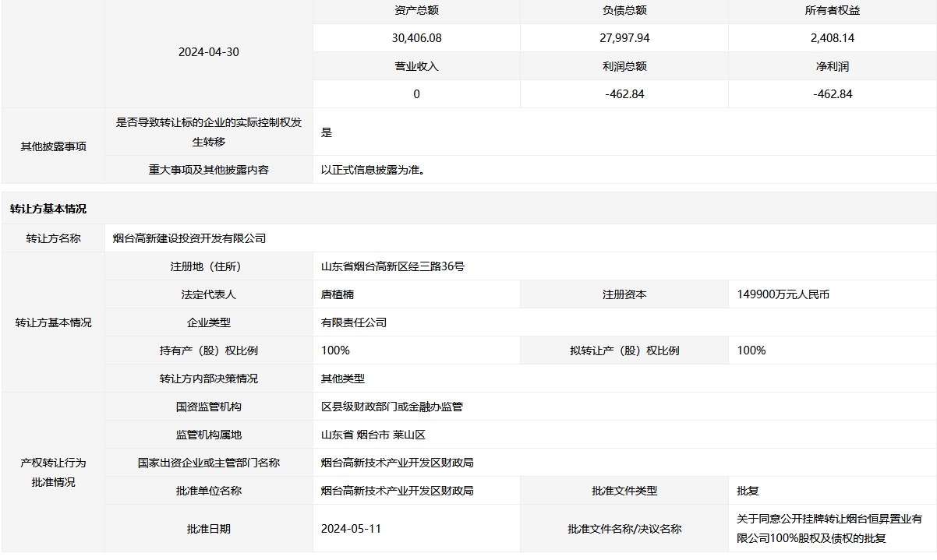937x560 pixels.
Task: Click the 批准文件名称/决议名称 label
Action: pyautogui.click(x=624, y=529)
